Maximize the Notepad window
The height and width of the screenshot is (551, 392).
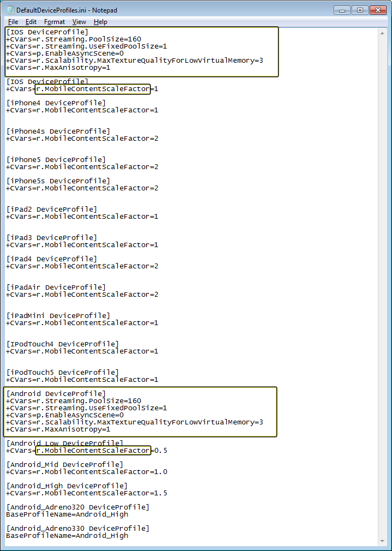point(360,10)
